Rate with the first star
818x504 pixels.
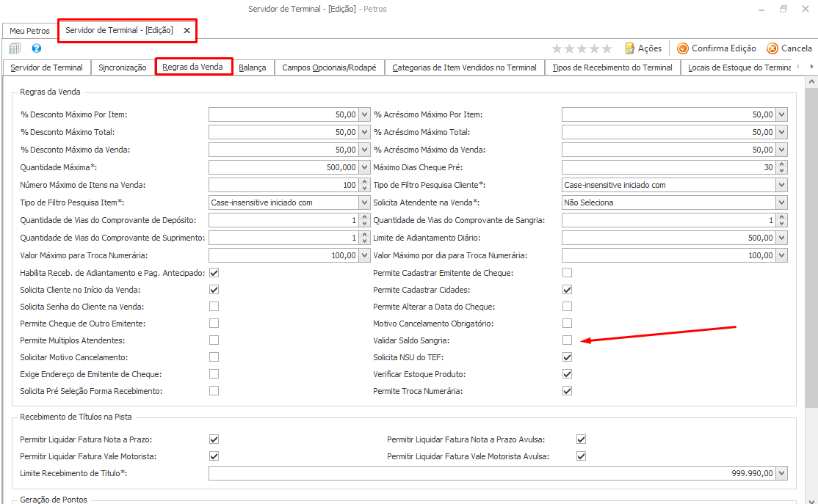pos(557,48)
